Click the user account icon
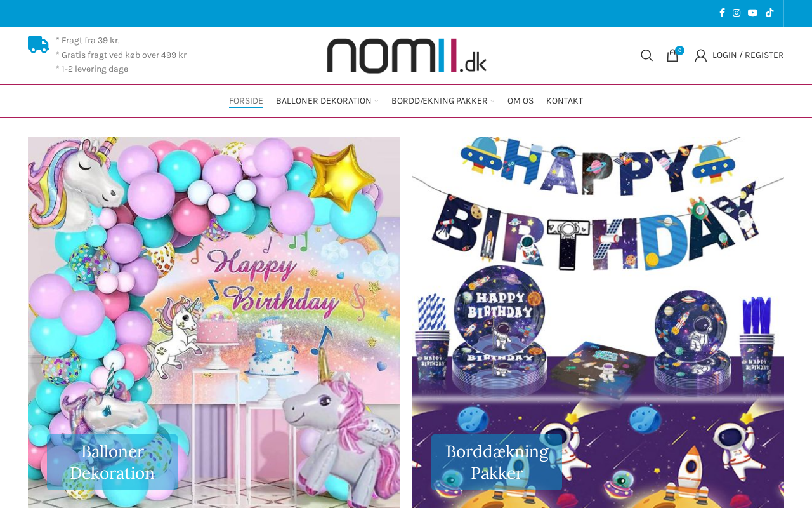The width and height of the screenshot is (812, 508). [x=700, y=55]
